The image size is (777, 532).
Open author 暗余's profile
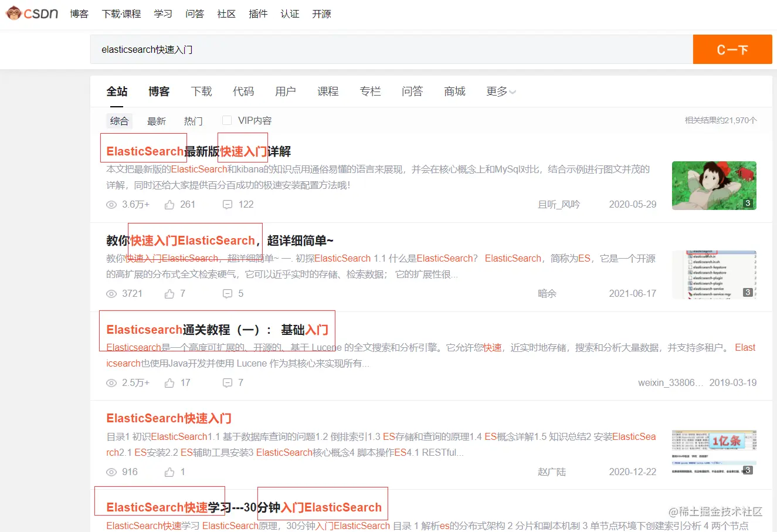point(547,294)
